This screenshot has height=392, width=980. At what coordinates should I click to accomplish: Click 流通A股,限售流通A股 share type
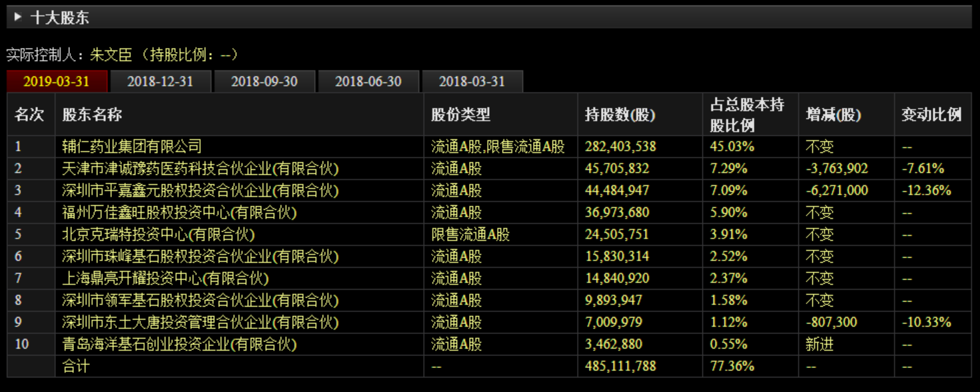pos(498,146)
